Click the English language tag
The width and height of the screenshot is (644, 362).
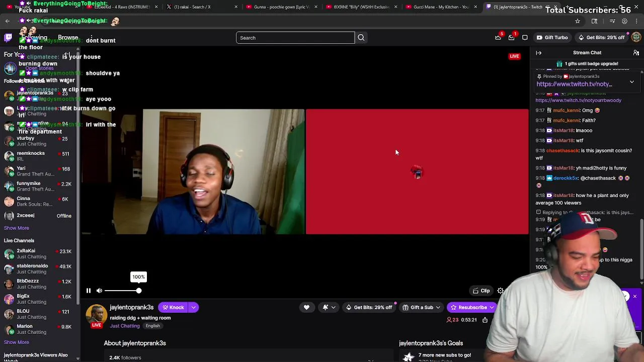point(153,326)
